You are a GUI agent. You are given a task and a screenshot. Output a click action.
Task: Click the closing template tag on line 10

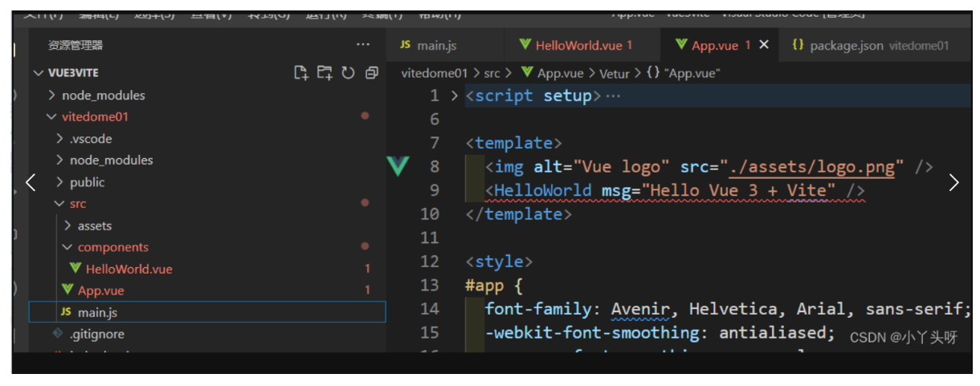(518, 214)
